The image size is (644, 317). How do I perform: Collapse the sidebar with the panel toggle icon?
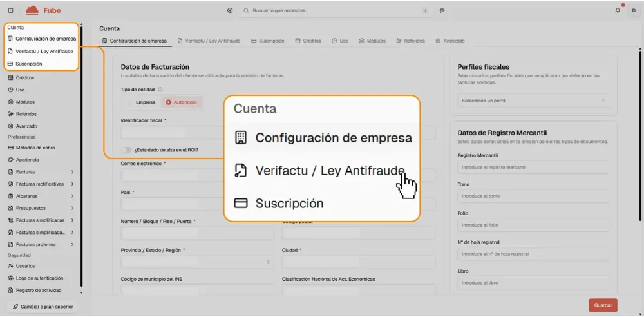pyautogui.click(x=11, y=10)
